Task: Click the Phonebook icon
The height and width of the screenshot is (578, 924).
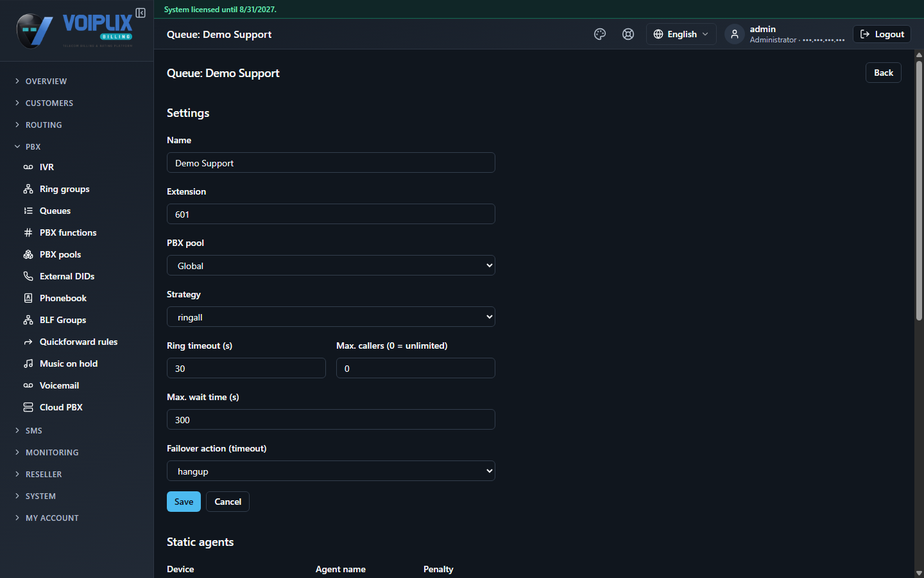Action: point(28,298)
